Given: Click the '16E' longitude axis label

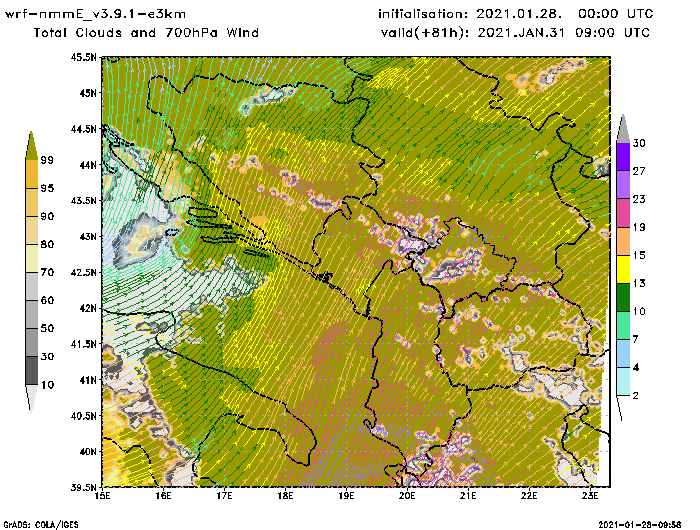Looking at the screenshot, I should (x=163, y=496).
